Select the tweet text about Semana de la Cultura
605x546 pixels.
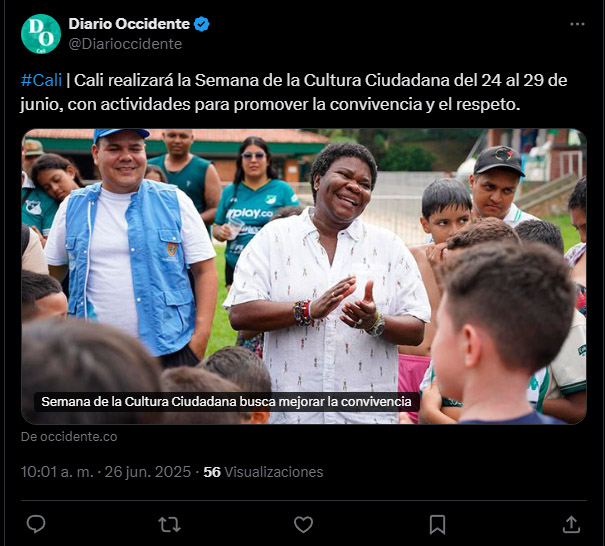[x=294, y=92]
